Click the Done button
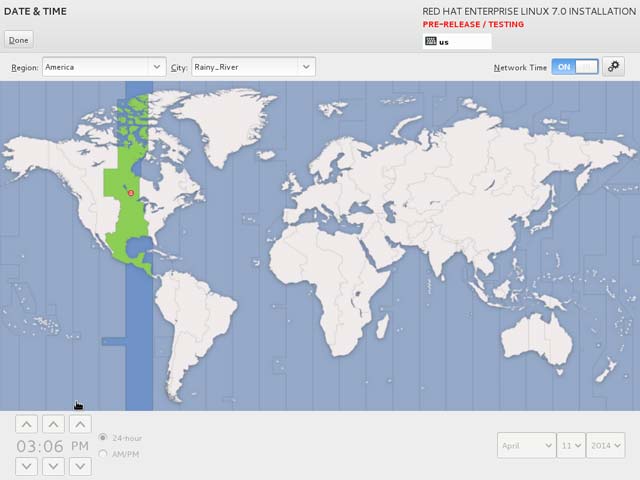This screenshot has width=640, height=480. tap(19, 40)
